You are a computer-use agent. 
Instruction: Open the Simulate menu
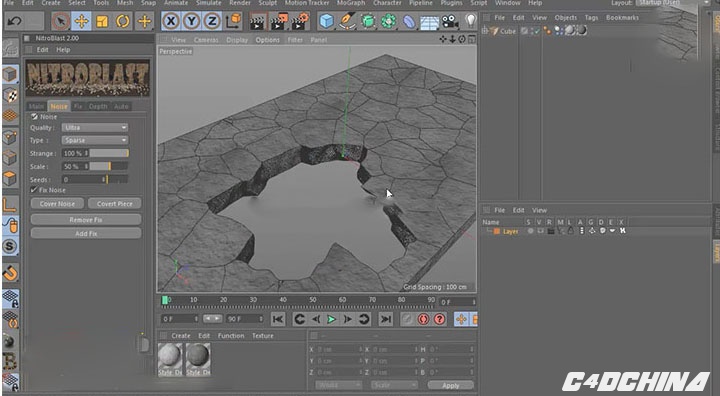tap(208, 3)
